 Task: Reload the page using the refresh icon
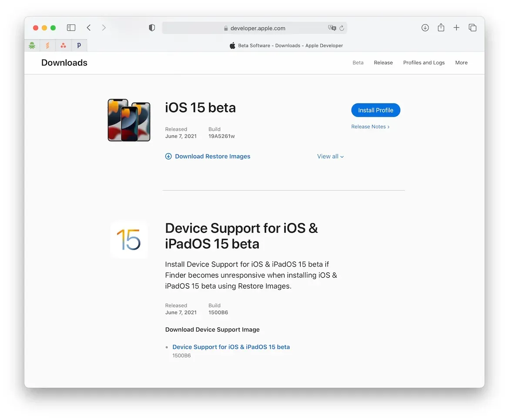[x=342, y=28]
